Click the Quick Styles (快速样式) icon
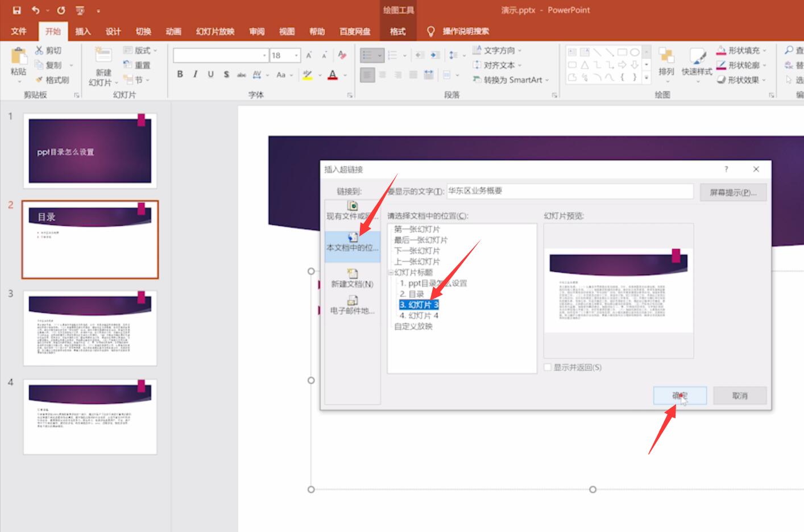Image resolution: width=804 pixels, height=532 pixels. pos(697,56)
